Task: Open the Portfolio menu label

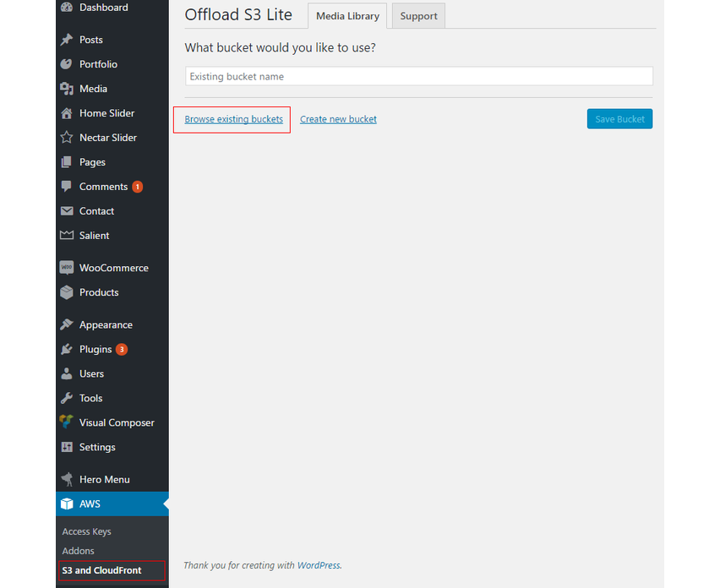Action: [98, 64]
